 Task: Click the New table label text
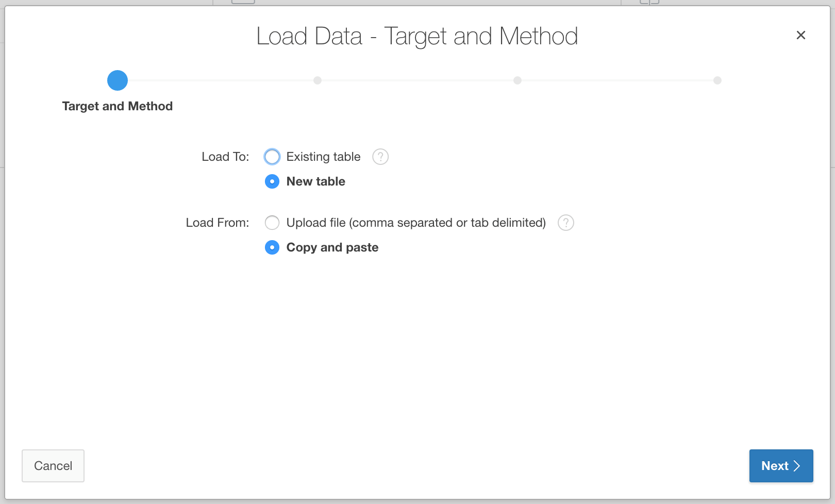pos(316,181)
